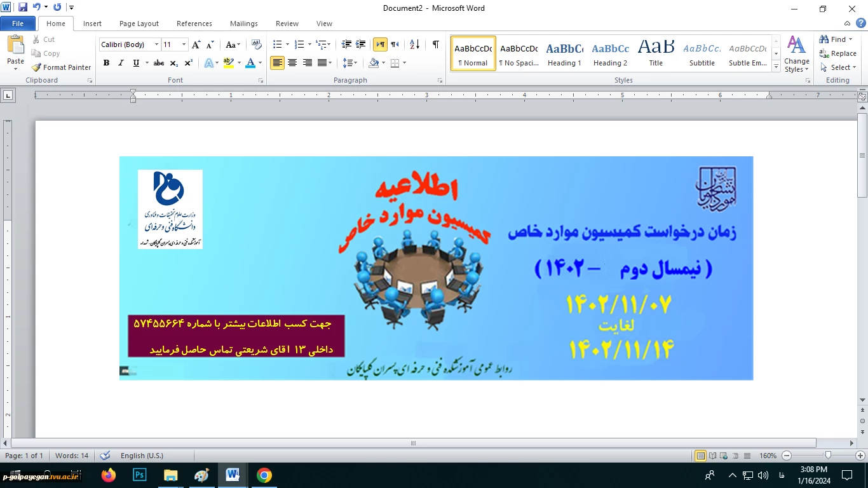Click the English (U.S.) language indicator
This screenshot has width=868, height=488.
tap(142, 456)
